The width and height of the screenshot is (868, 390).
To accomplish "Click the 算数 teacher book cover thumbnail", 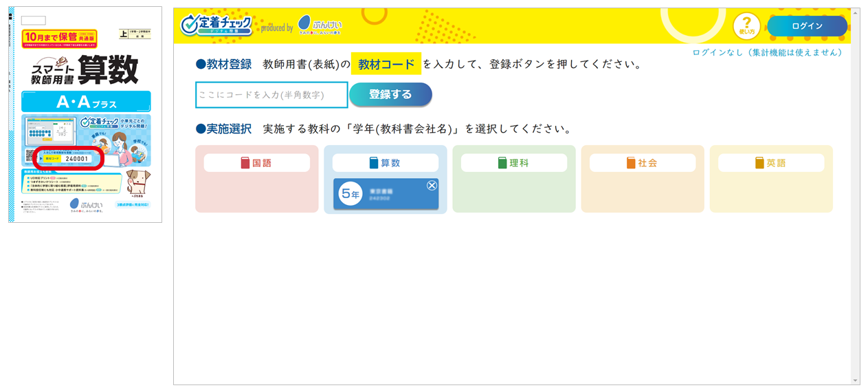I will (x=85, y=115).
